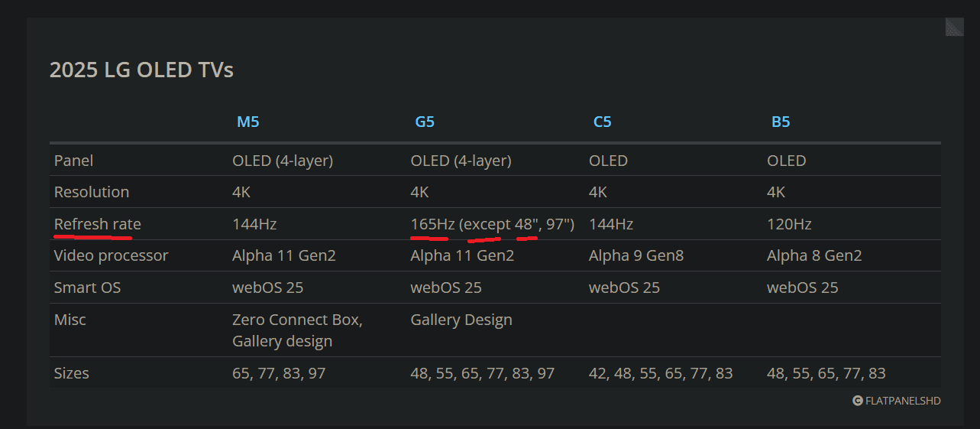The image size is (980, 429).
Task: Click the '2025 LG OLED TVs' heading
Action: (141, 70)
